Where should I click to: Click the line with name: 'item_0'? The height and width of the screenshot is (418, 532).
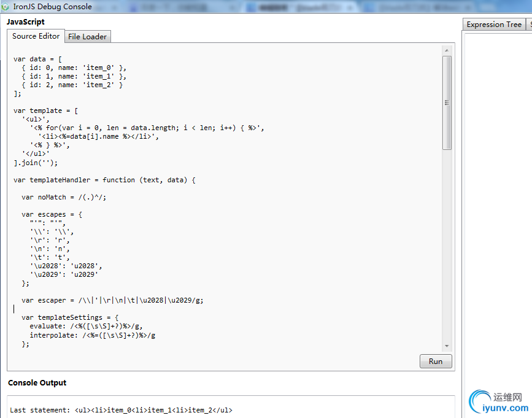(74, 68)
